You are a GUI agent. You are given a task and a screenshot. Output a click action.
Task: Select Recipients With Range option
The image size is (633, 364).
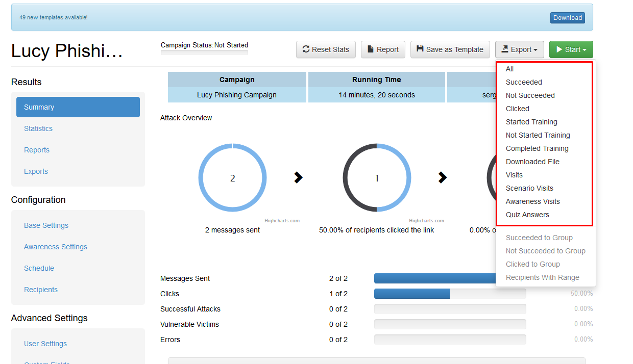click(x=542, y=277)
